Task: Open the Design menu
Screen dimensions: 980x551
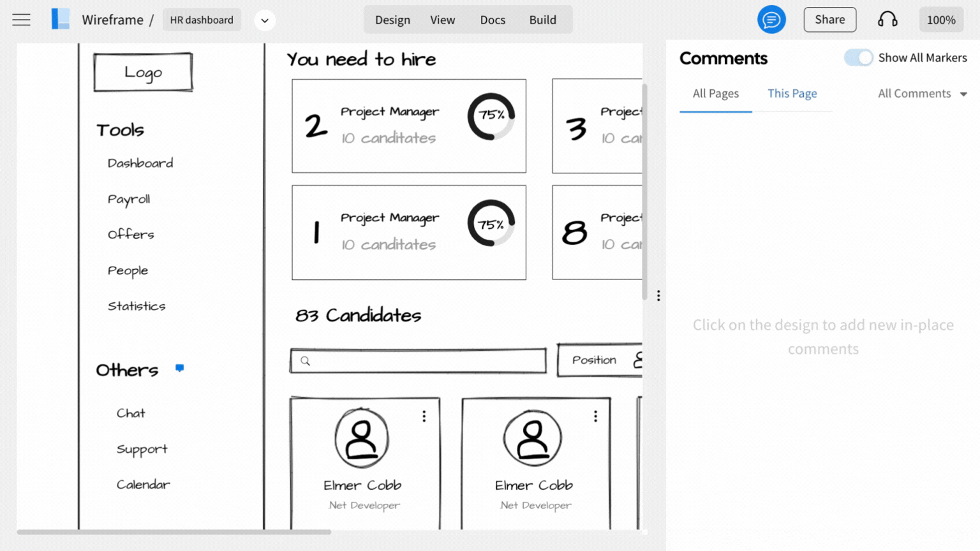Action: (392, 20)
